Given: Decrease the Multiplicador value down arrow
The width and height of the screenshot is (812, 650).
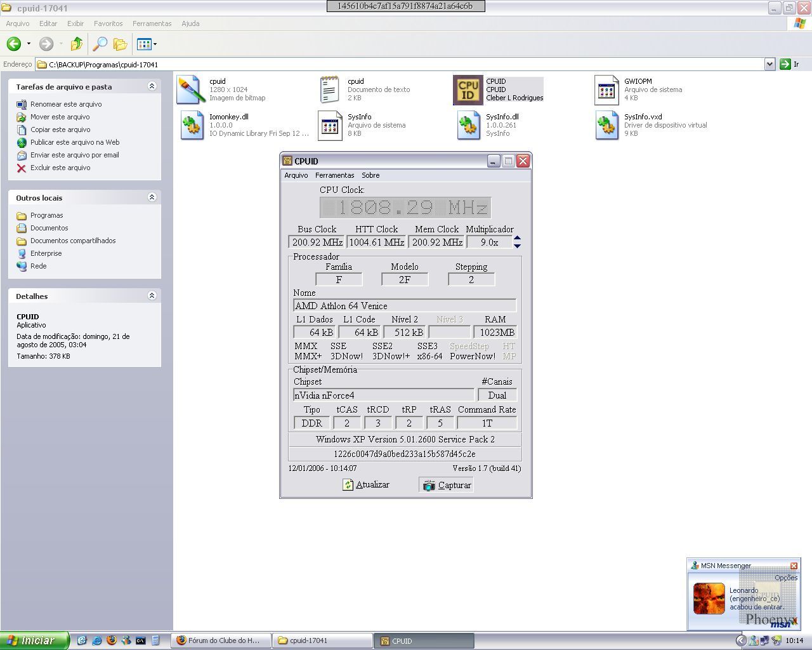Looking at the screenshot, I should [517, 246].
